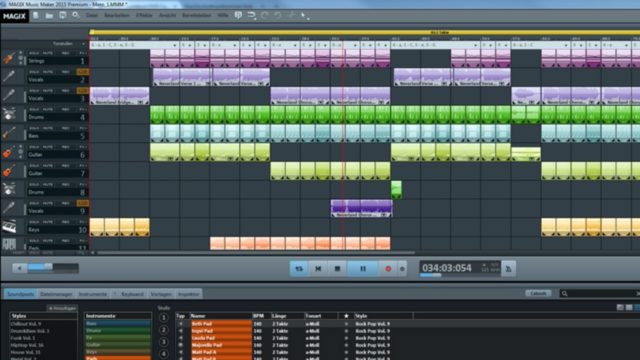Image resolution: width=640 pixels, height=360 pixels.
Task: Open the Datei menu
Action: 92,16
